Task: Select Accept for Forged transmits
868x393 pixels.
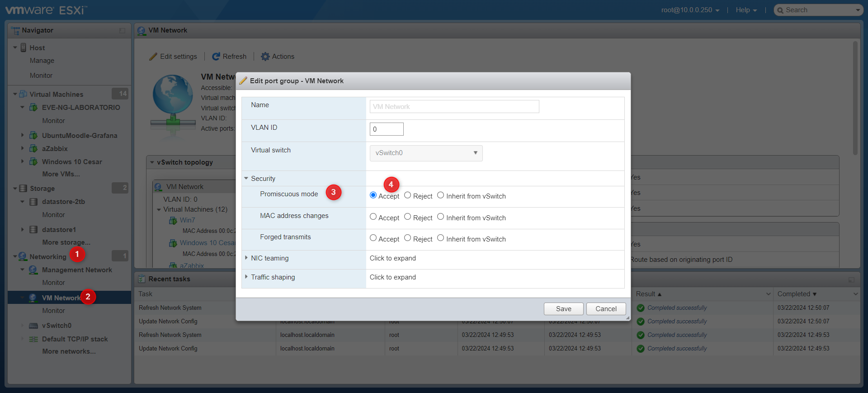Action: click(x=373, y=238)
